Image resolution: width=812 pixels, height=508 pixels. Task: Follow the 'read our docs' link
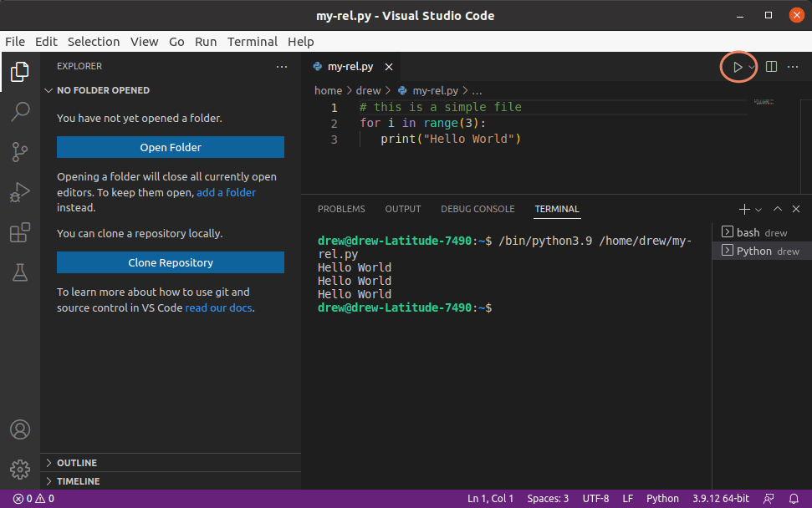[218, 307]
